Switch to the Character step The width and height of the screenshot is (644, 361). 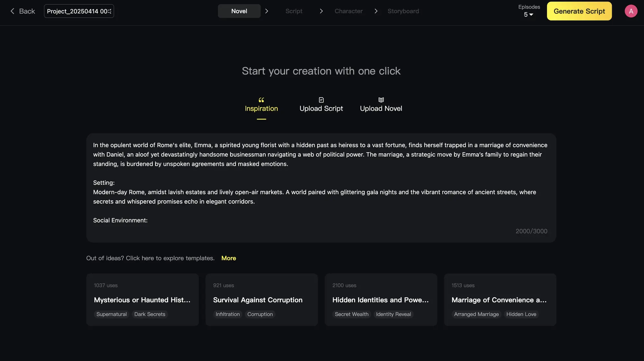click(348, 11)
